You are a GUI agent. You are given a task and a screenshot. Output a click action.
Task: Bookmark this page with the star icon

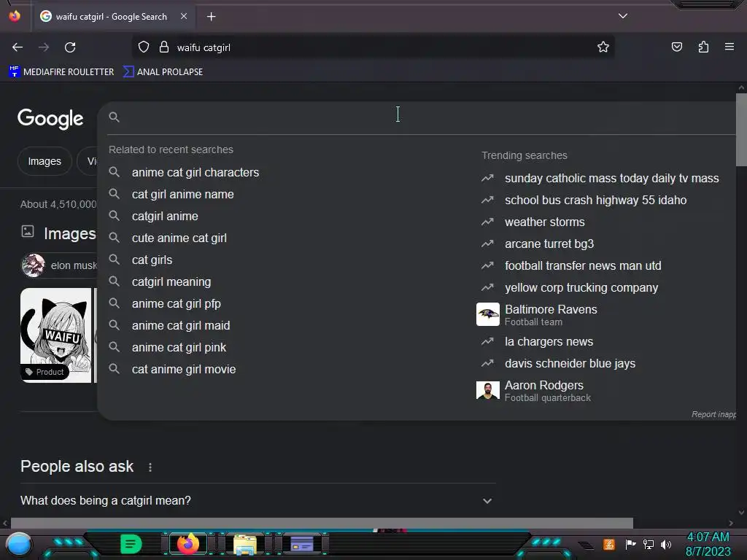pos(603,47)
